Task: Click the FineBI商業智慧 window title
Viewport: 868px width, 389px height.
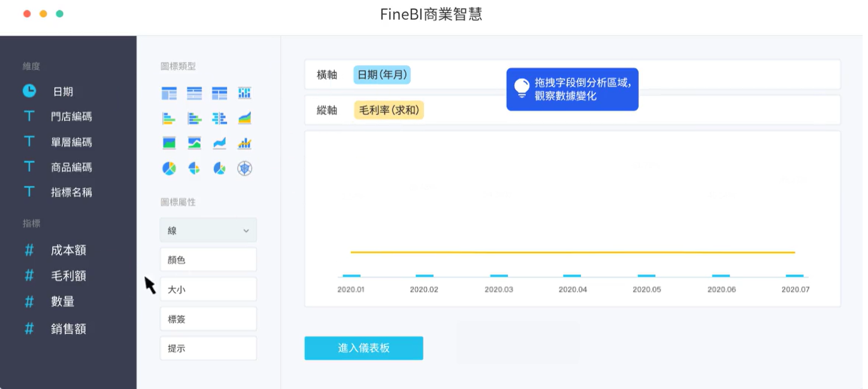Action: pos(431,14)
